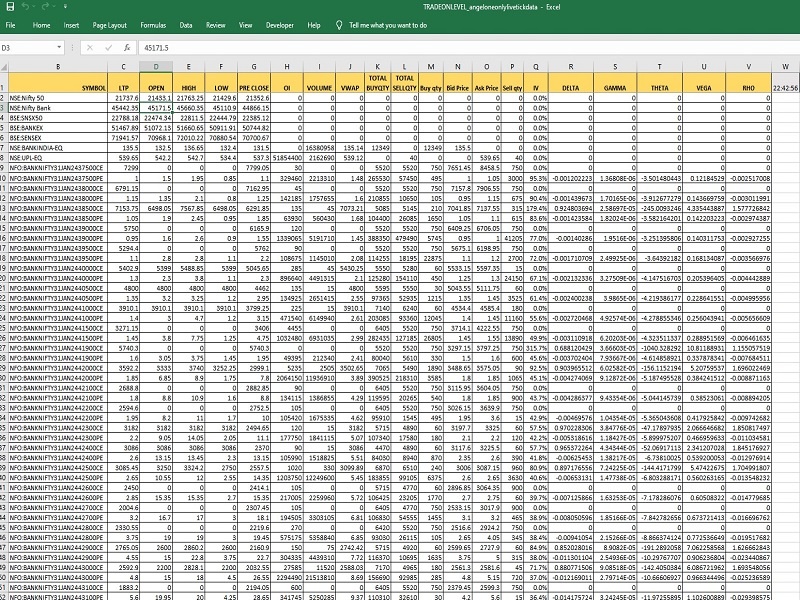Open the Developer ribbon tab
800x600 pixels.
click(x=280, y=25)
